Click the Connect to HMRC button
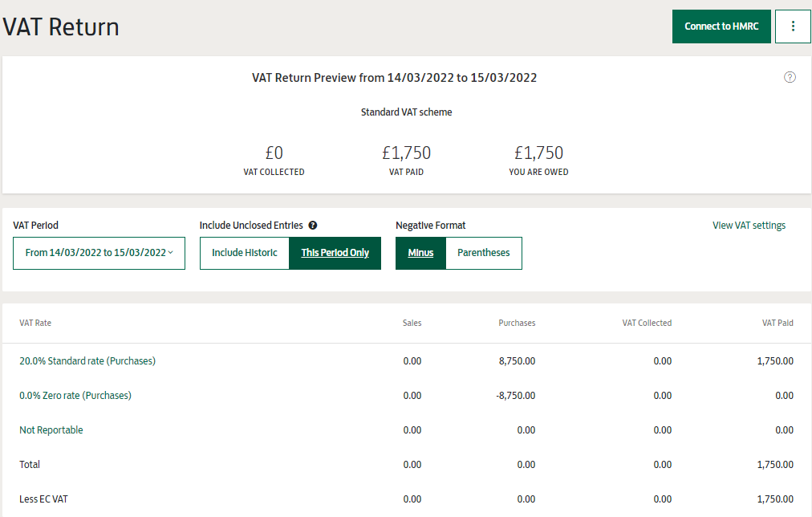Screen dimensions: 812x517 pyautogui.click(x=721, y=26)
